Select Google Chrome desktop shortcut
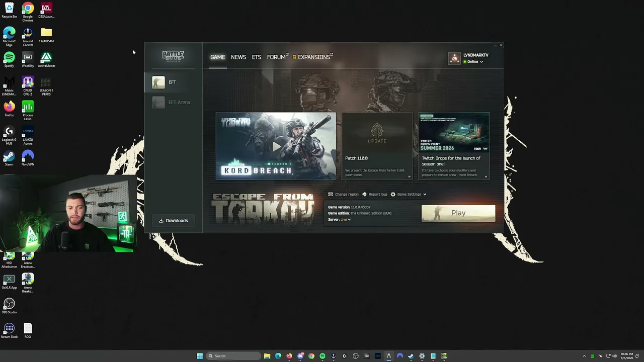This screenshot has height=362, width=644. [28, 11]
